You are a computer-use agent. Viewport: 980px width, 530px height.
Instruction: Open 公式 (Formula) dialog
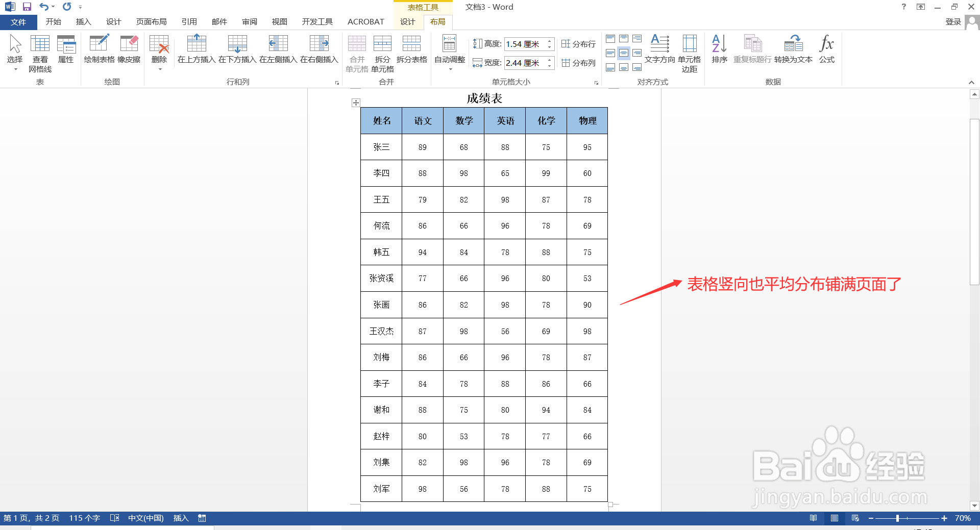click(827, 49)
